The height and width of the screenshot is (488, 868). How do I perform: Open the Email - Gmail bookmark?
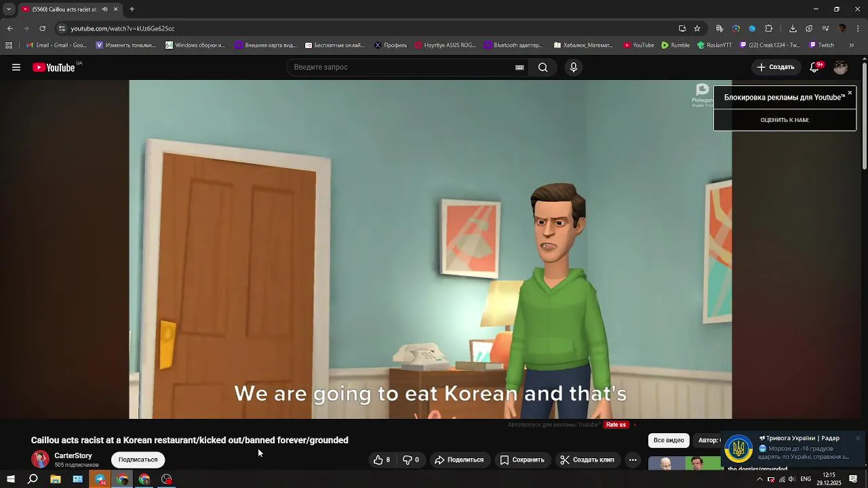pyautogui.click(x=57, y=45)
